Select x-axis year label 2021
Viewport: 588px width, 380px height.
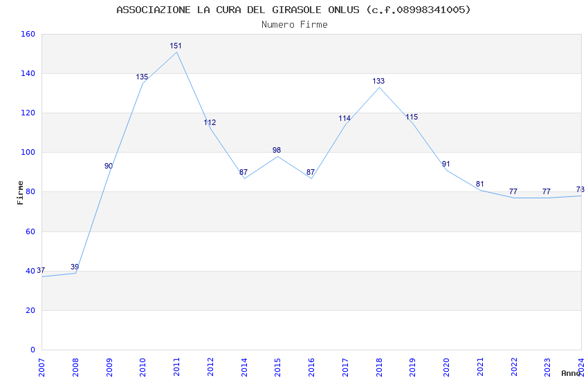click(480, 368)
